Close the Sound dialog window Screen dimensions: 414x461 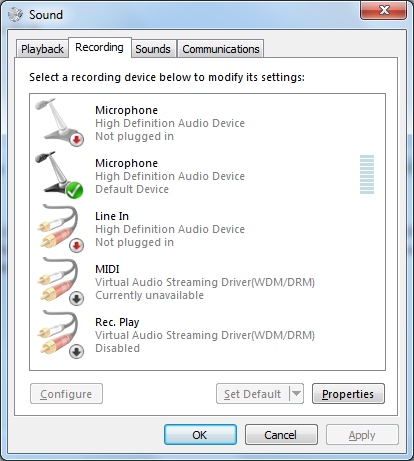pyautogui.click(x=383, y=10)
